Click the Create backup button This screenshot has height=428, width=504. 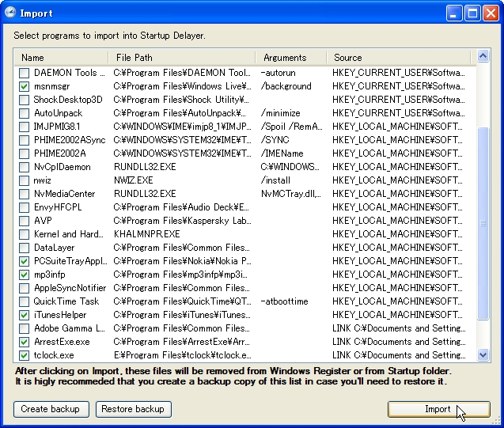click(x=51, y=409)
